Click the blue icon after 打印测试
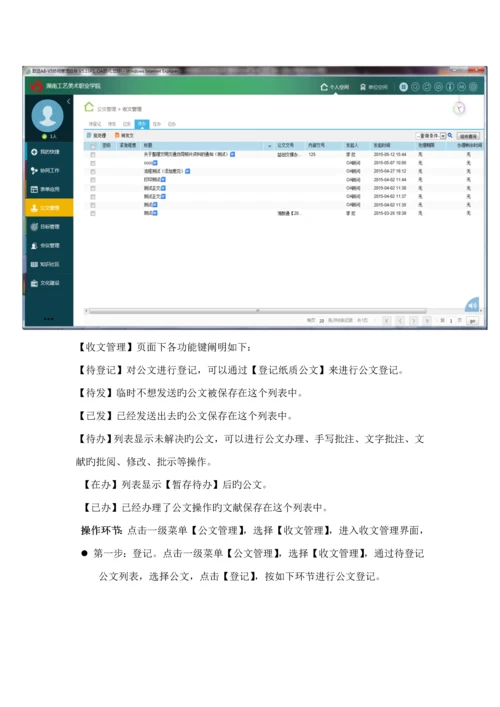The image size is (500, 707). coord(163,179)
